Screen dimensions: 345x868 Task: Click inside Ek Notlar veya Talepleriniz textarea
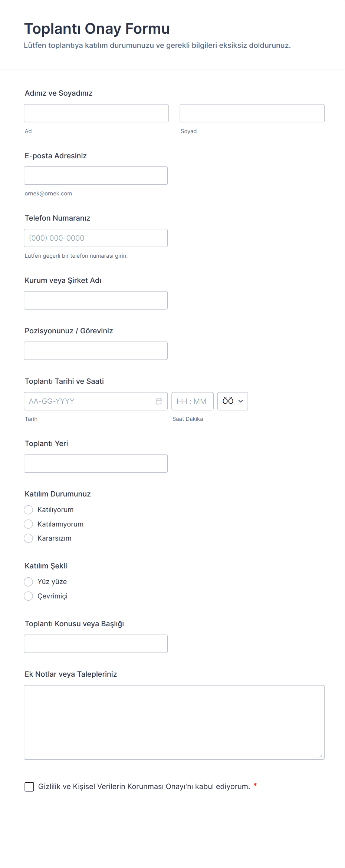click(174, 722)
